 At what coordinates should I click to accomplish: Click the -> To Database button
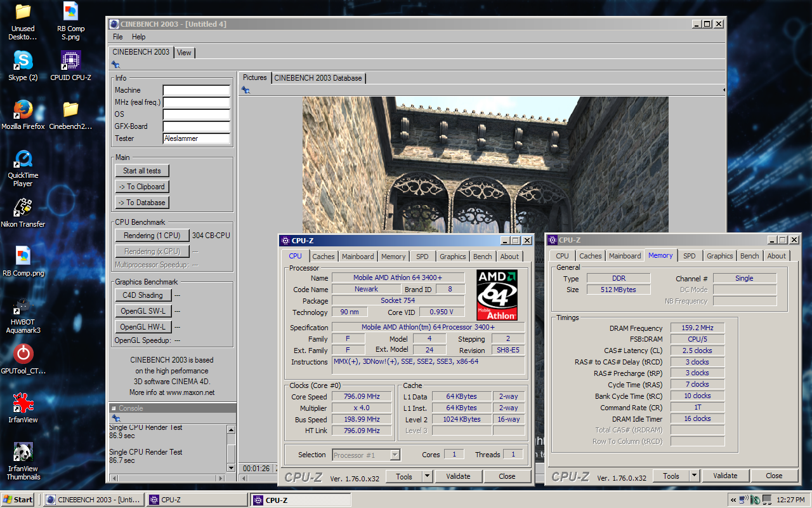pyautogui.click(x=142, y=203)
